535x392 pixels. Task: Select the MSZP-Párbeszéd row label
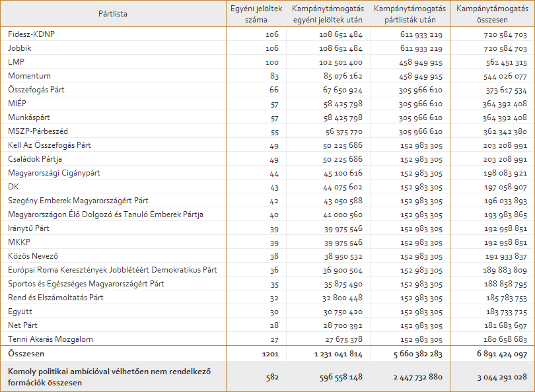38,131
